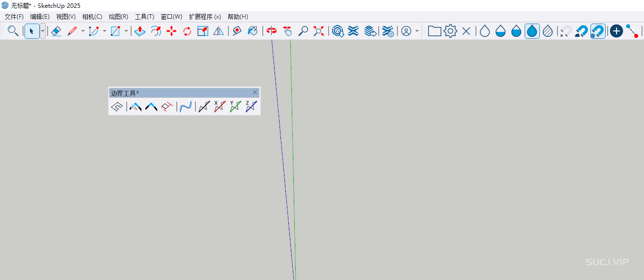Open the 文件(F) menu

(x=14, y=17)
